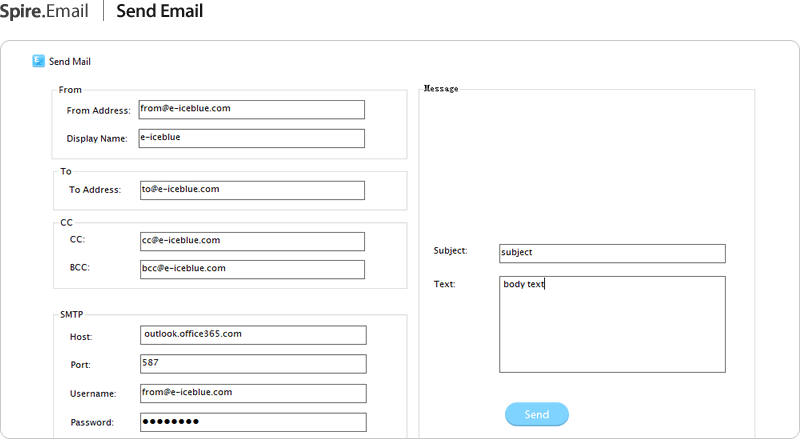
Task: Click the Send Mail app icon
Action: (x=38, y=61)
